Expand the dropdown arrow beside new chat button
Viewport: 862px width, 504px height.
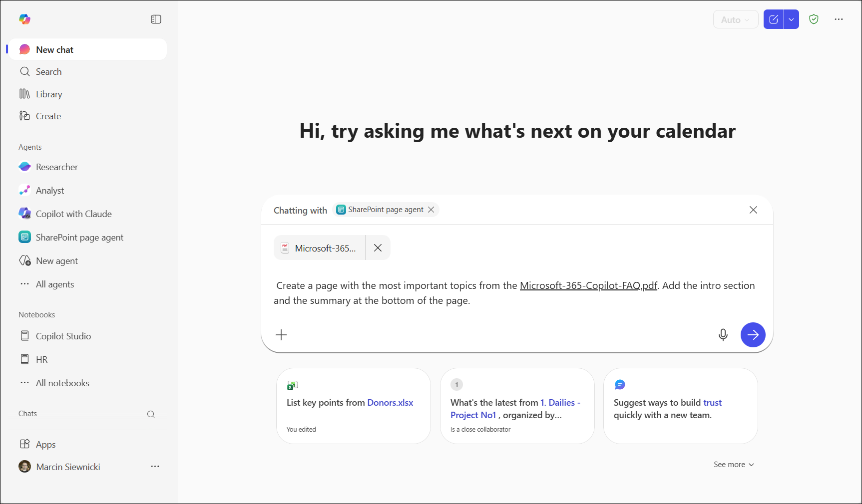(x=792, y=19)
